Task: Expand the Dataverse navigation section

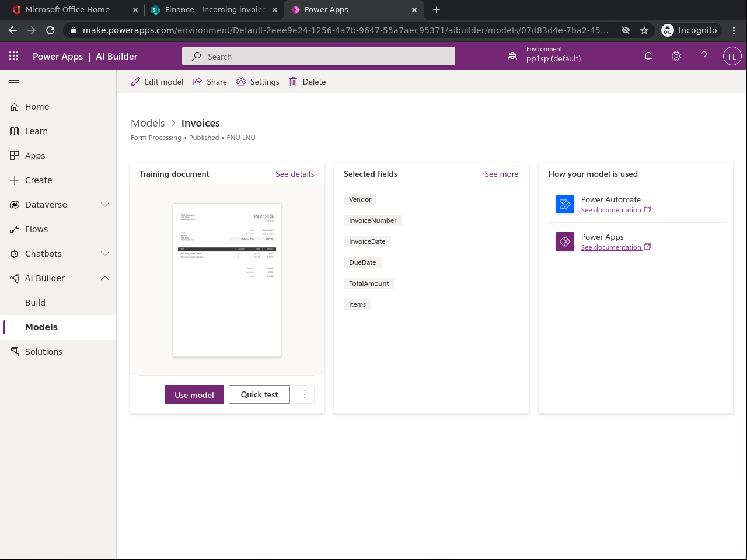Action: pos(105,205)
